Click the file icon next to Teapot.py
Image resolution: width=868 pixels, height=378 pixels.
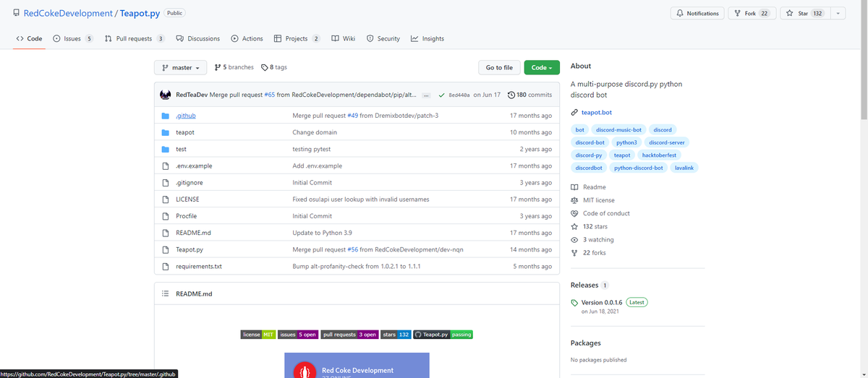165,249
